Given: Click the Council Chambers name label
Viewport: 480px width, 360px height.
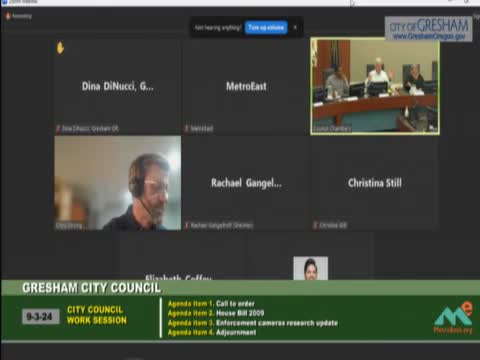Looking at the screenshot, I should point(332,129).
